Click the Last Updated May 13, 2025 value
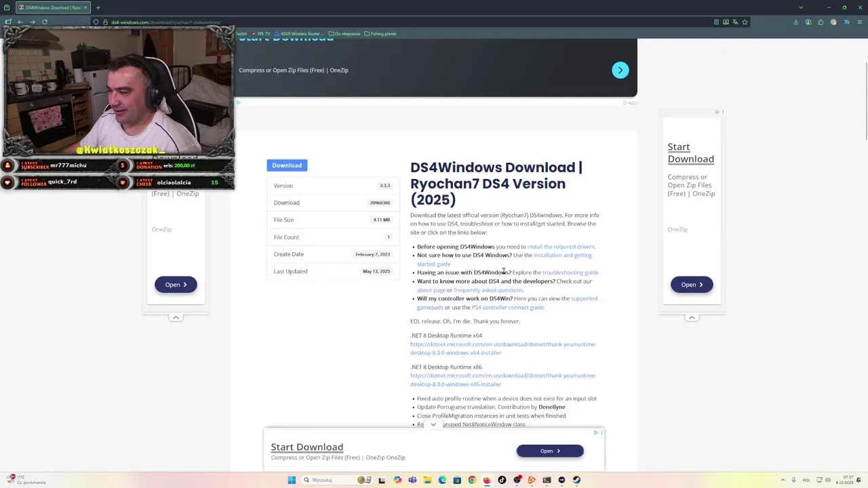 [x=376, y=271]
